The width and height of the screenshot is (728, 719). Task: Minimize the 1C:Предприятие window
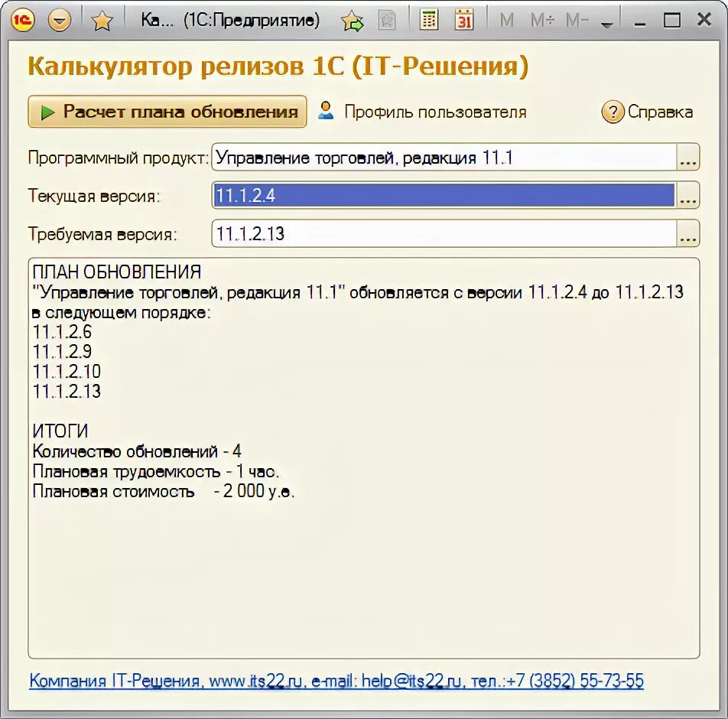point(640,23)
